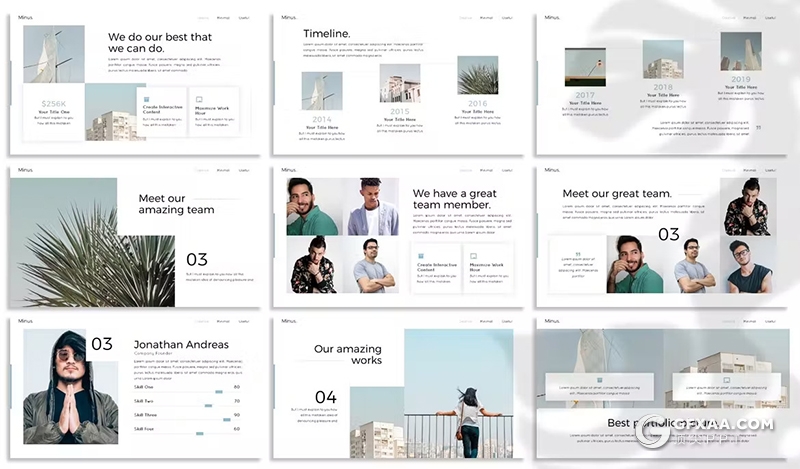
Task: Click the monitor icon above Maximize Work Hour, first slide
Action: pos(198,100)
